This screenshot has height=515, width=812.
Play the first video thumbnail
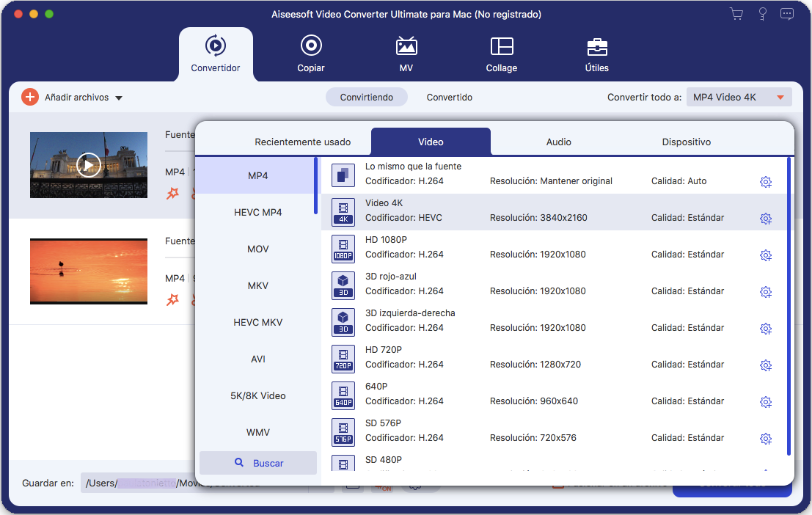coord(89,165)
